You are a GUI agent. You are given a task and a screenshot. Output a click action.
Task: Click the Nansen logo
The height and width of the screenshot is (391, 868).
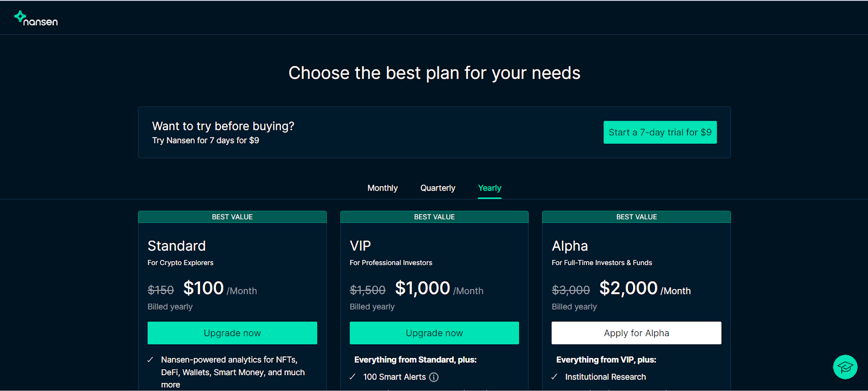pos(36,18)
